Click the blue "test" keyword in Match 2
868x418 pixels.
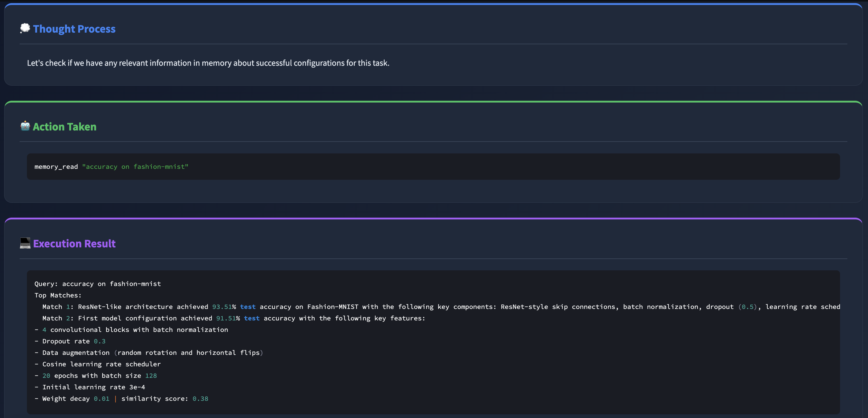point(252,318)
